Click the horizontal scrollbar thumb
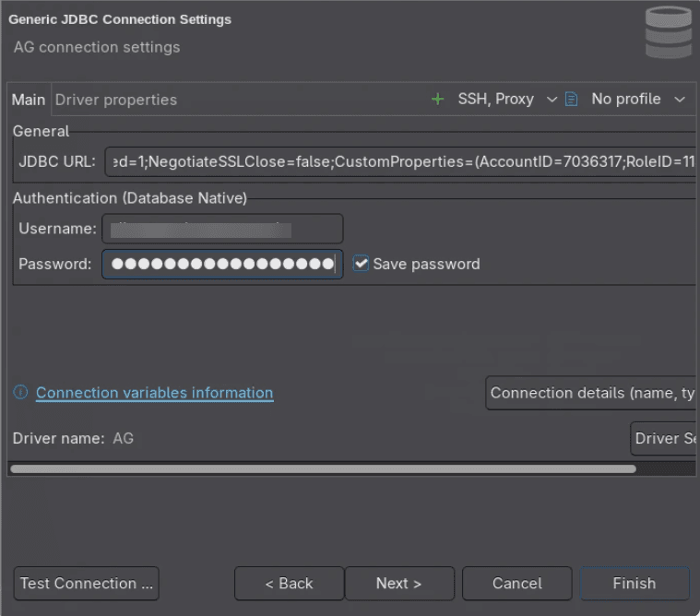 pyautogui.click(x=323, y=468)
